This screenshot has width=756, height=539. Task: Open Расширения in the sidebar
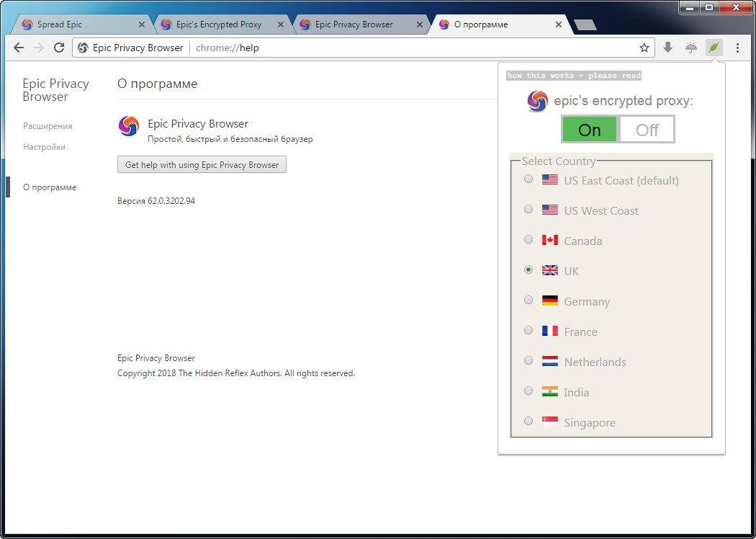[48, 126]
